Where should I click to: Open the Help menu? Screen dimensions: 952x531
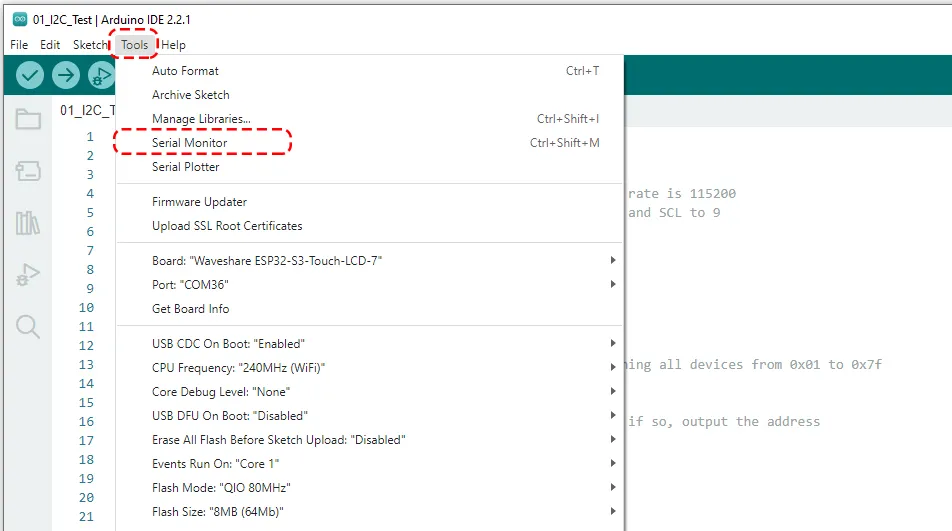click(x=173, y=45)
